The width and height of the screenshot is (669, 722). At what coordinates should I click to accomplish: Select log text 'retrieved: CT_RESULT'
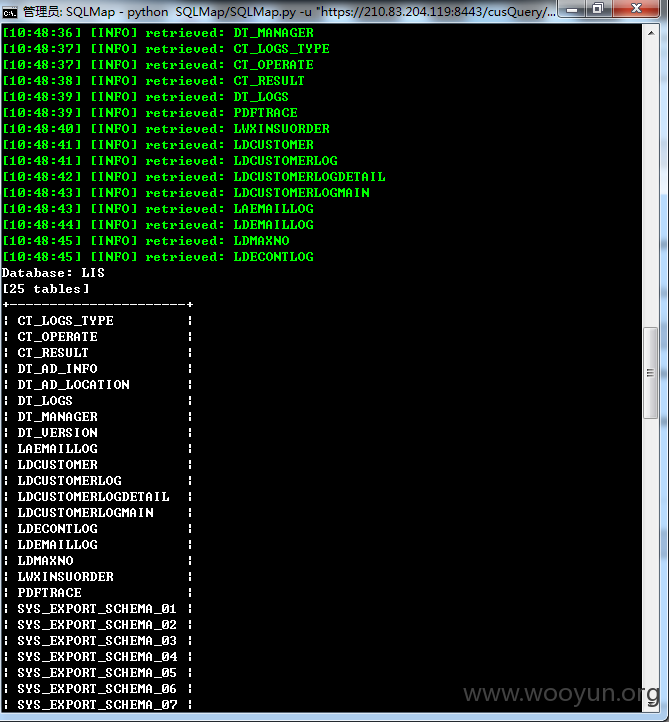(x=225, y=81)
